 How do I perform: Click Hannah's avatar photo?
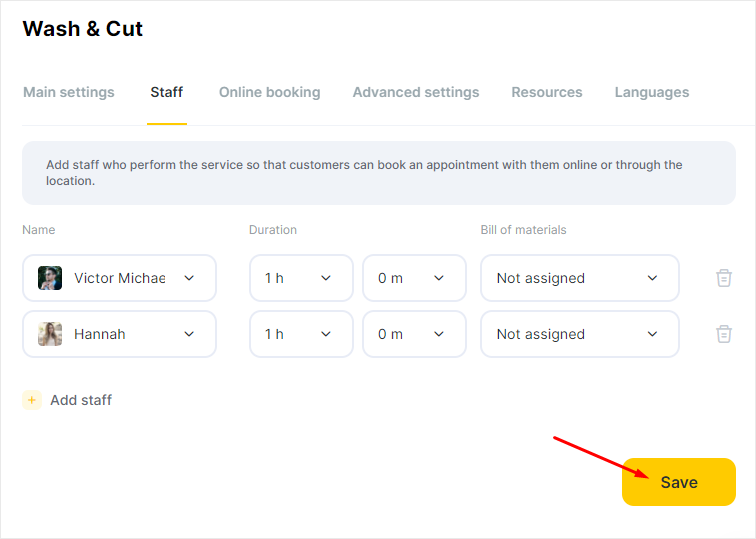50,334
